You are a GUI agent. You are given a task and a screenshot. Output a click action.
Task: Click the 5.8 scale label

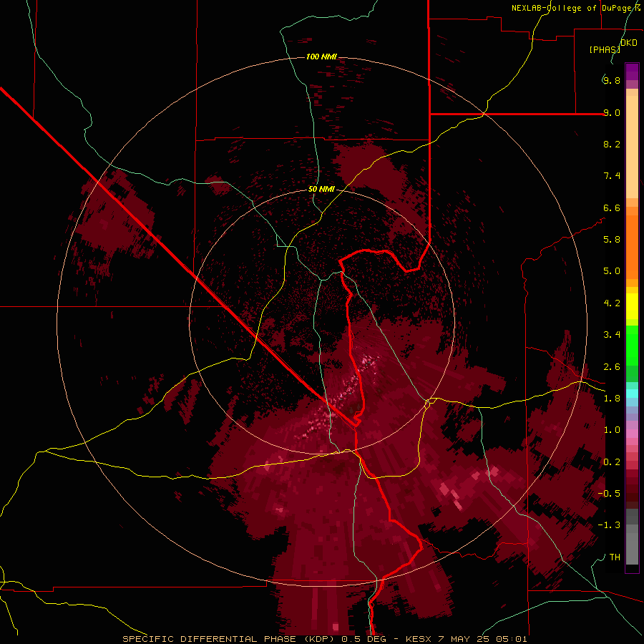point(612,240)
